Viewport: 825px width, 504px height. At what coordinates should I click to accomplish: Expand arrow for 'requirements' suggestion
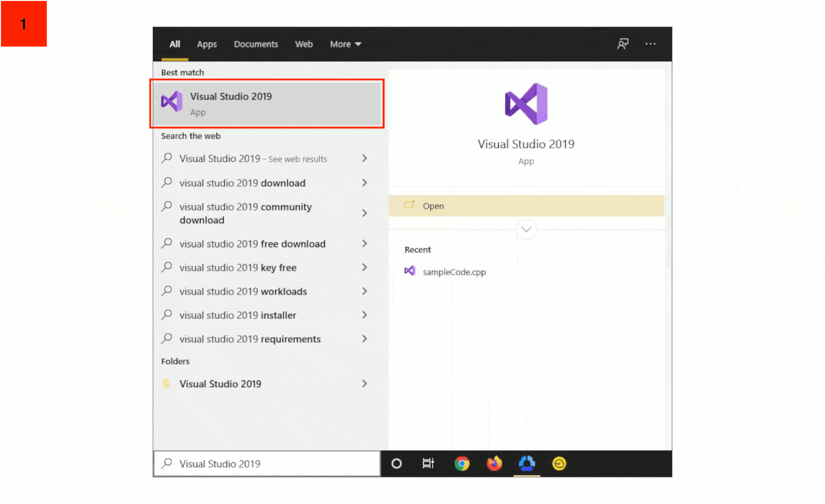click(365, 339)
